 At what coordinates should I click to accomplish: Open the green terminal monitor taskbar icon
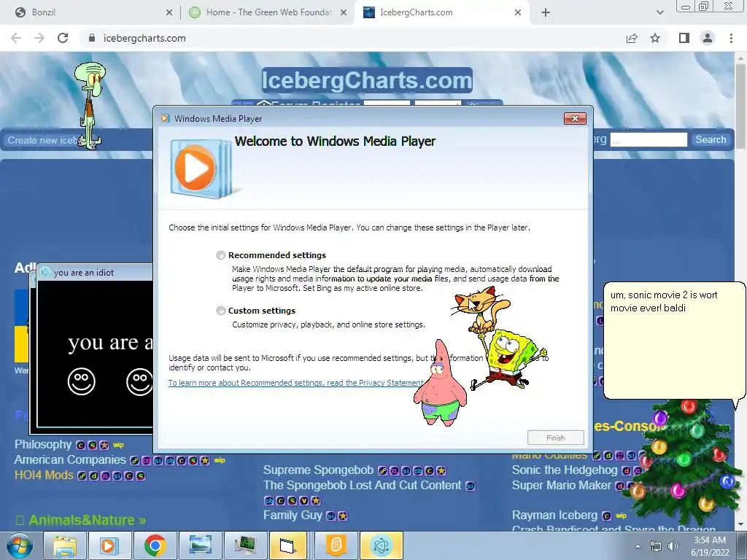click(x=245, y=545)
